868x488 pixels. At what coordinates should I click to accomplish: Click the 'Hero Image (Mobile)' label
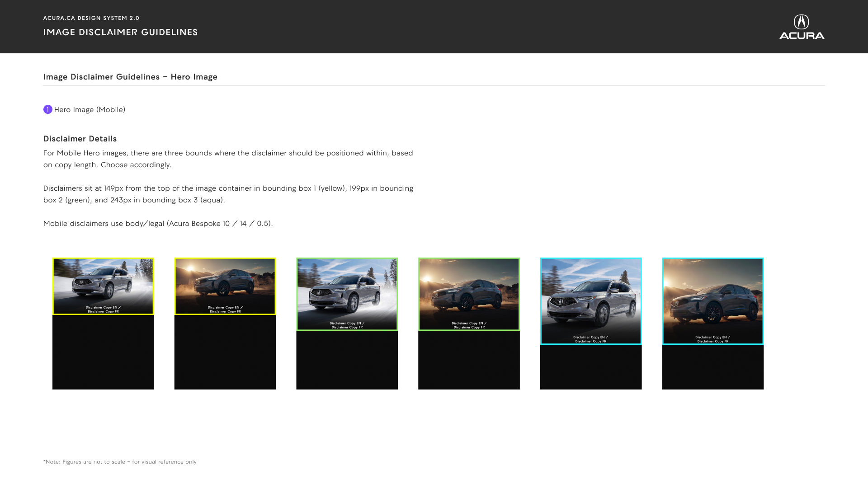point(90,109)
